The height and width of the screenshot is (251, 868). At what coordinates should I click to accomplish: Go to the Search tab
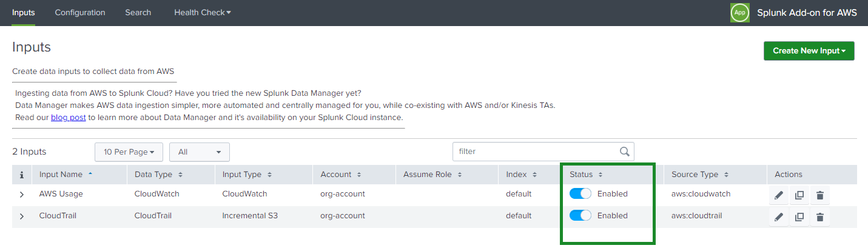pyautogui.click(x=138, y=13)
